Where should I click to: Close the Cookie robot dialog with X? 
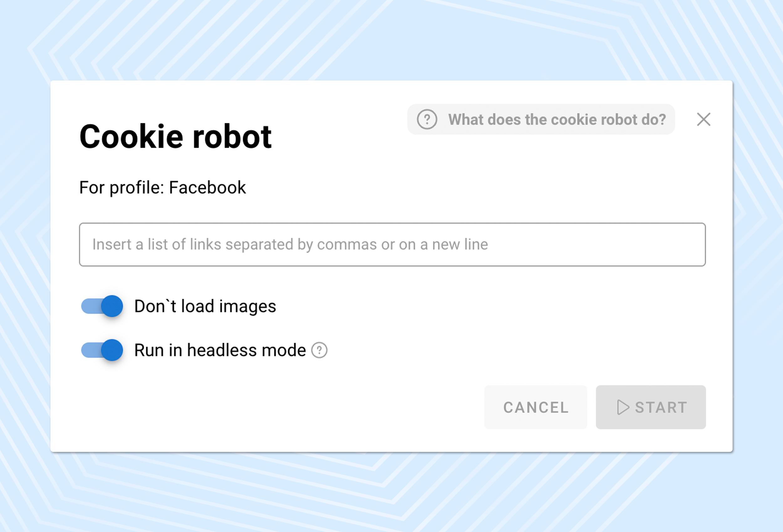[703, 120]
